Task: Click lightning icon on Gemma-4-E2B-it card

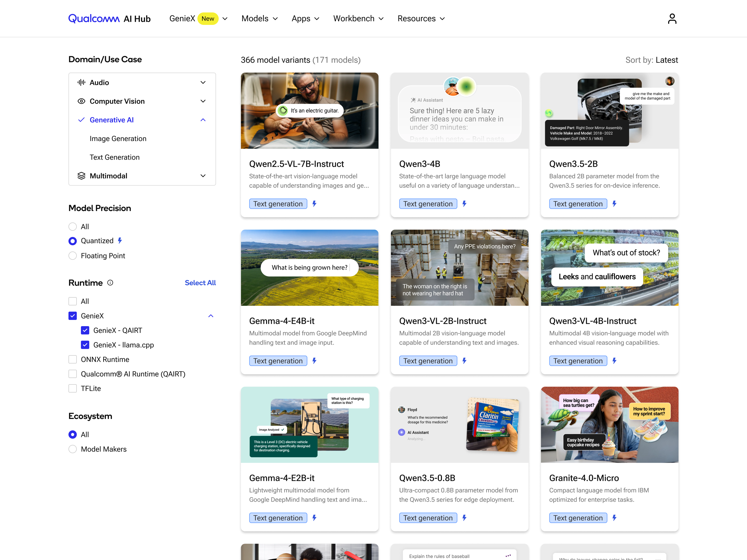Action: coord(314,517)
